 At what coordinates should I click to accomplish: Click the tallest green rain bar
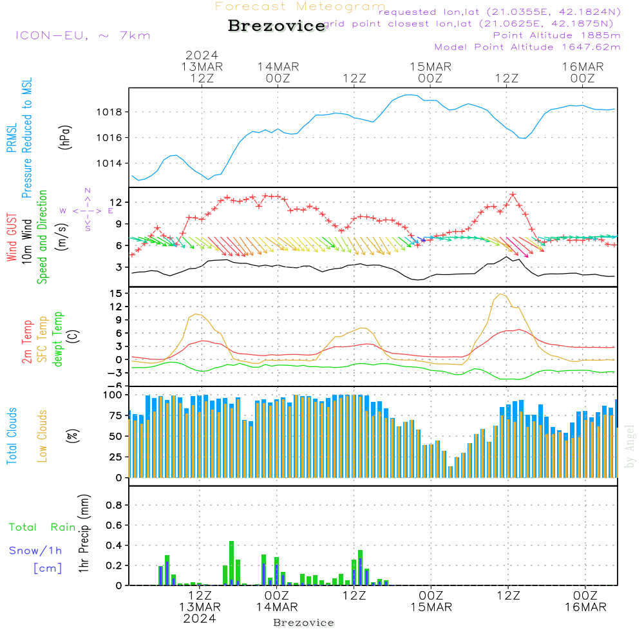232,562
